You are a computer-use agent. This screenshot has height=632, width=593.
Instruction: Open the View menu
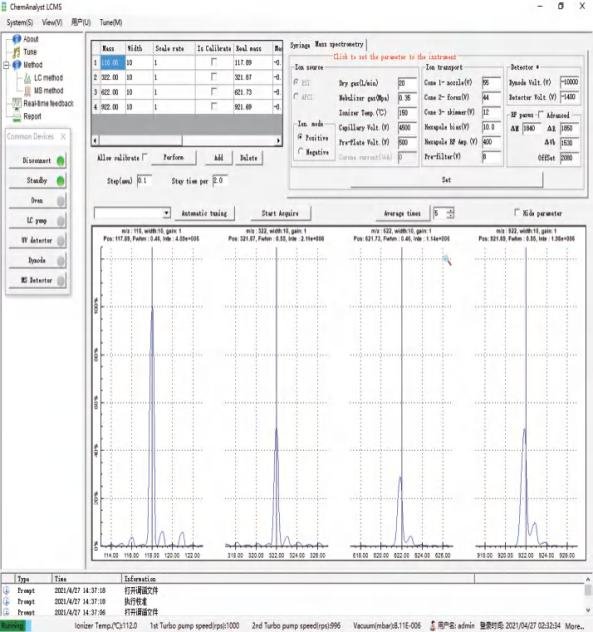pyautogui.click(x=52, y=23)
